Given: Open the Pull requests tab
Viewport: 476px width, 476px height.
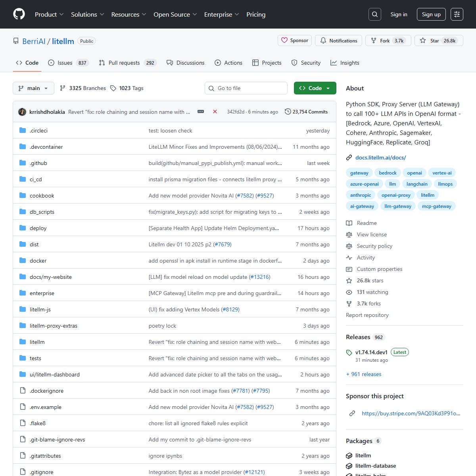Looking at the screenshot, I should (128, 63).
